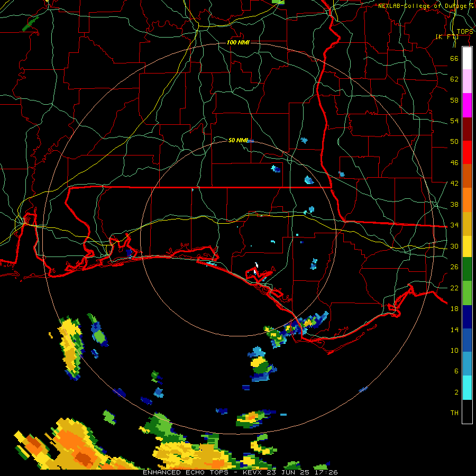Viewport: 476px width, 476px height.
Task: Click the black threshold swatch in legend
Action: 467,411
